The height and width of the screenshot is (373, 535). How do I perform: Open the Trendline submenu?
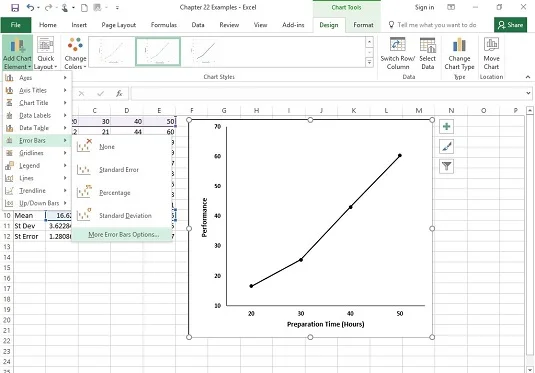tap(36, 190)
